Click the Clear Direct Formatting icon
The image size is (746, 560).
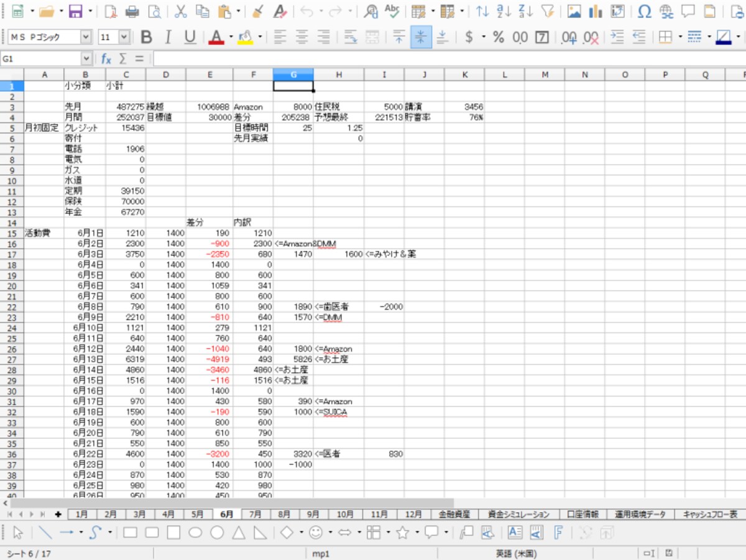280,11
